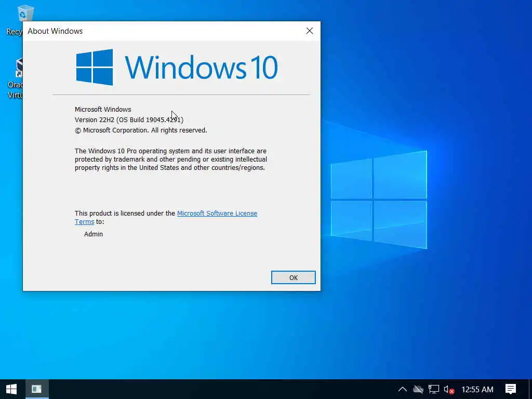The height and width of the screenshot is (399, 532).
Task: Open network status tray icon
Action: click(x=434, y=389)
